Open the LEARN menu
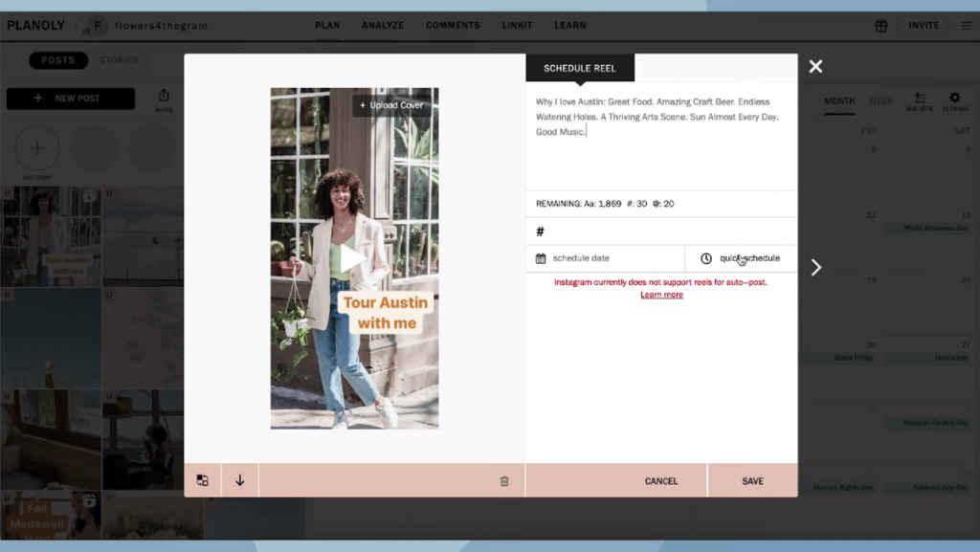Image resolution: width=980 pixels, height=552 pixels. (x=570, y=26)
